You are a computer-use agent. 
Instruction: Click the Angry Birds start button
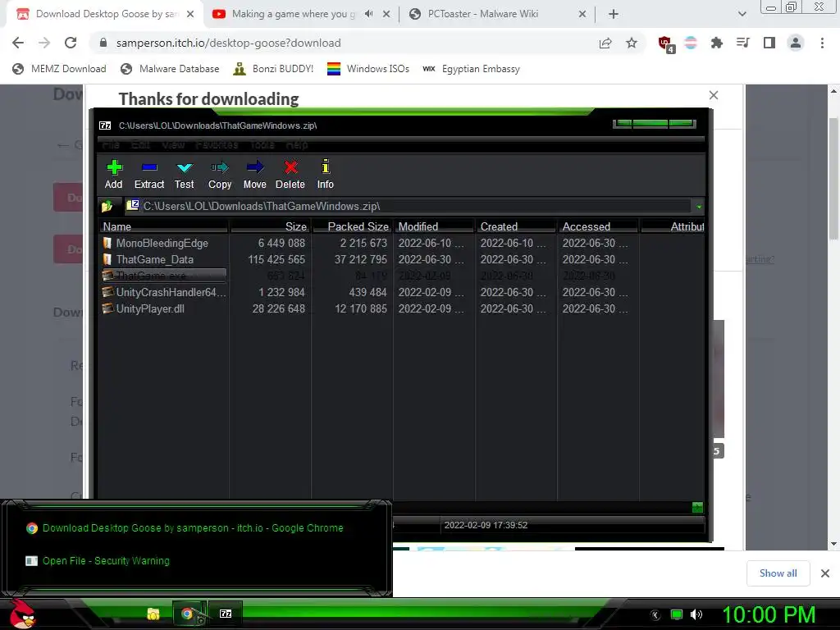pyautogui.click(x=22, y=614)
